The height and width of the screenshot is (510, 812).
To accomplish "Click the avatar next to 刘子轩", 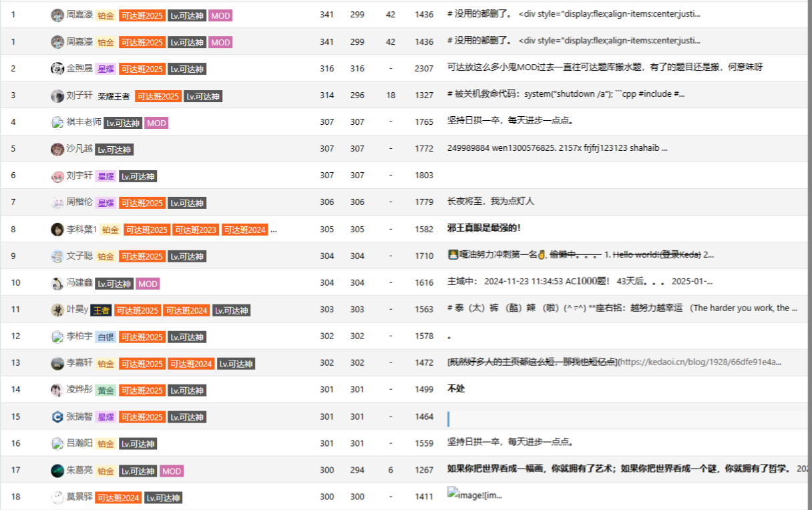I will coord(57,96).
